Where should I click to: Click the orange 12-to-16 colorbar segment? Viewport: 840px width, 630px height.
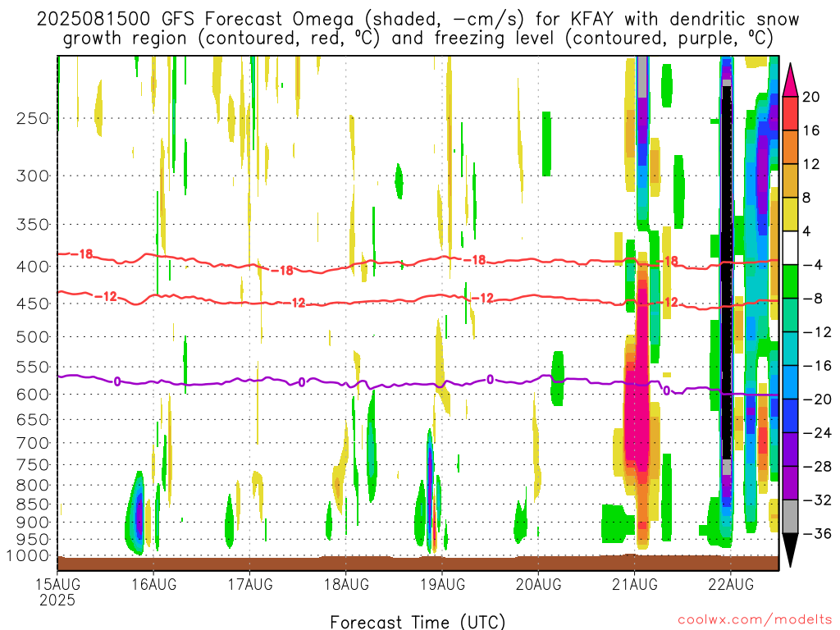790,147
